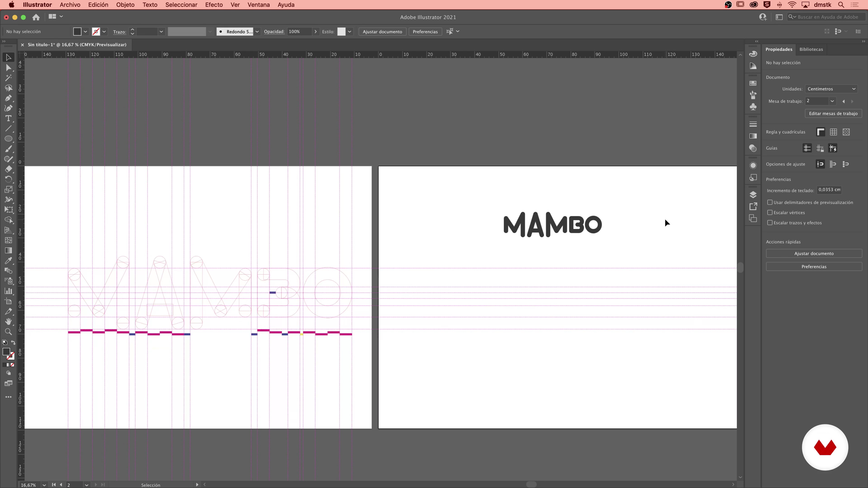Open the Redondo brush definition dropdown
This screenshot has height=488, width=868.
(x=257, y=32)
